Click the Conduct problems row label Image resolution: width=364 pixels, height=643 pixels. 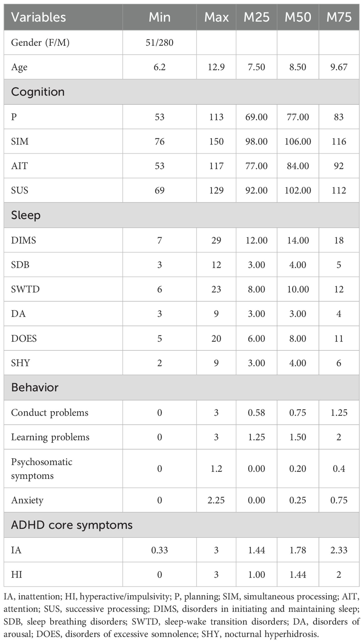point(50,412)
